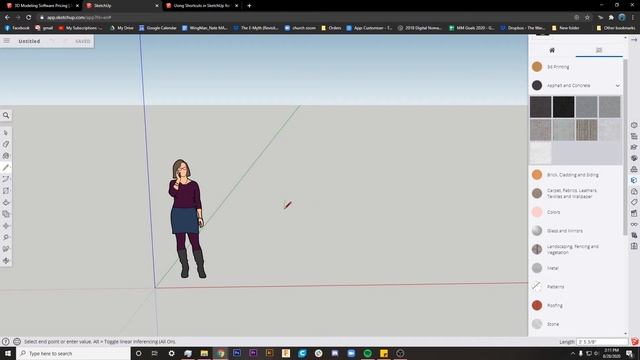640x360 pixels.
Task: Select the Arc tool
Action: click(x=6, y=179)
